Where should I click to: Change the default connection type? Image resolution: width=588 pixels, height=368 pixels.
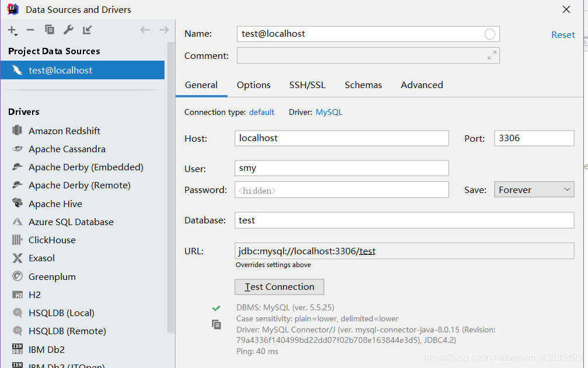pos(261,112)
